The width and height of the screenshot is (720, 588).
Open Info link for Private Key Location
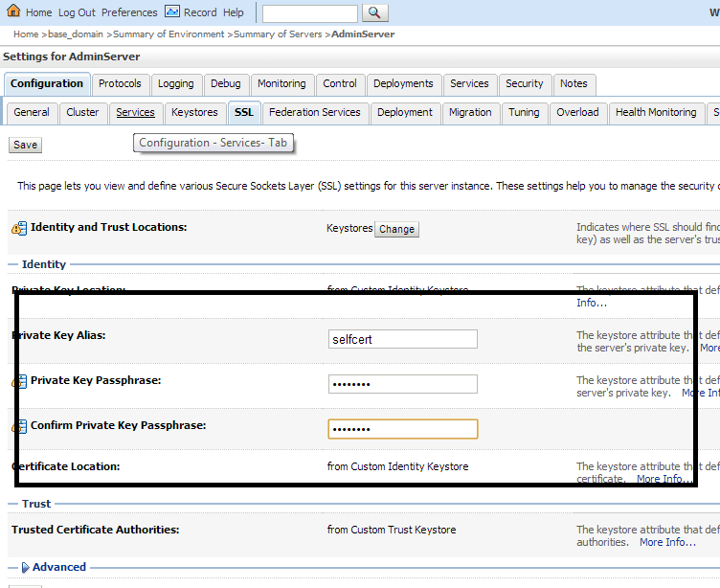[592, 304]
